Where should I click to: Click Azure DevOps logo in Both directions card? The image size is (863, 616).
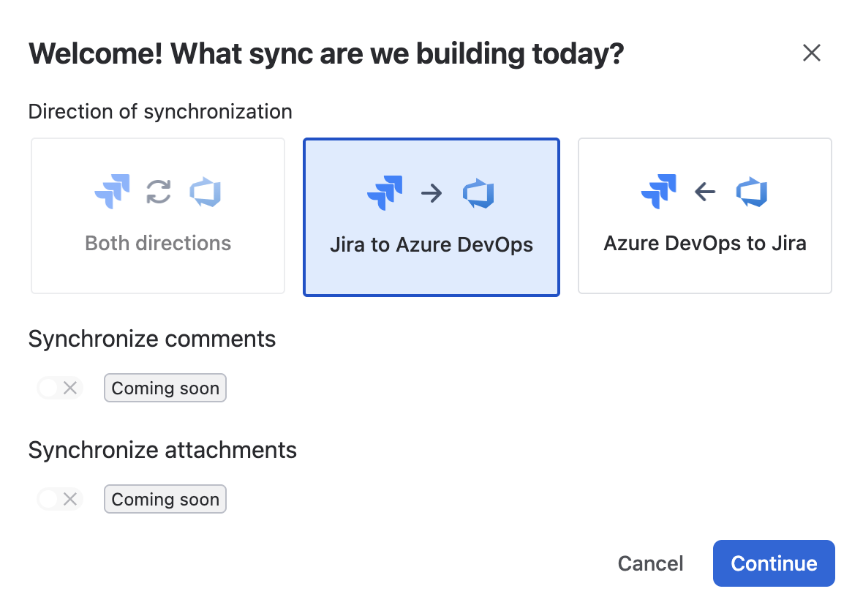click(x=206, y=192)
